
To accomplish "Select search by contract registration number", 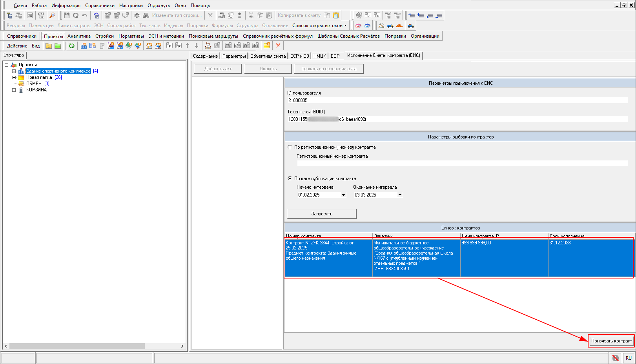I will [290, 147].
